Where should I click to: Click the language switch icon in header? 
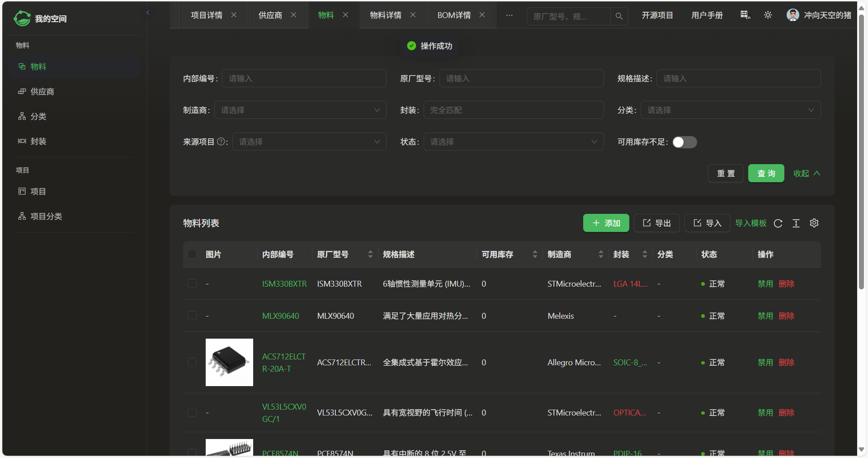(745, 15)
